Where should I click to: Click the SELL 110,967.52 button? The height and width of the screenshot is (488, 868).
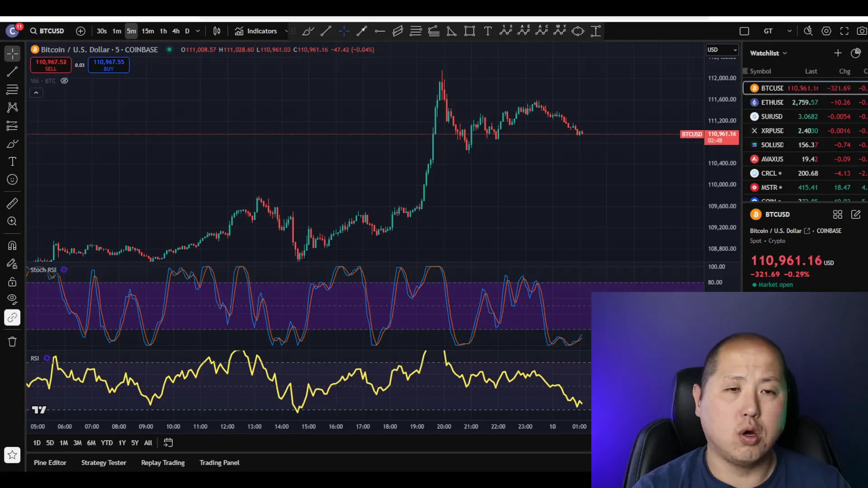pyautogui.click(x=51, y=65)
